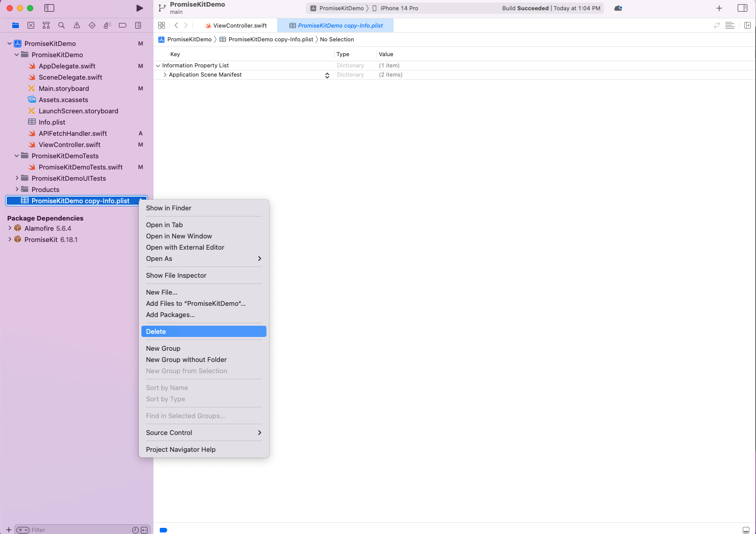Select the iPhone 14 Pro run destination
Image resolution: width=756 pixels, height=534 pixels.
(x=395, y=8)
